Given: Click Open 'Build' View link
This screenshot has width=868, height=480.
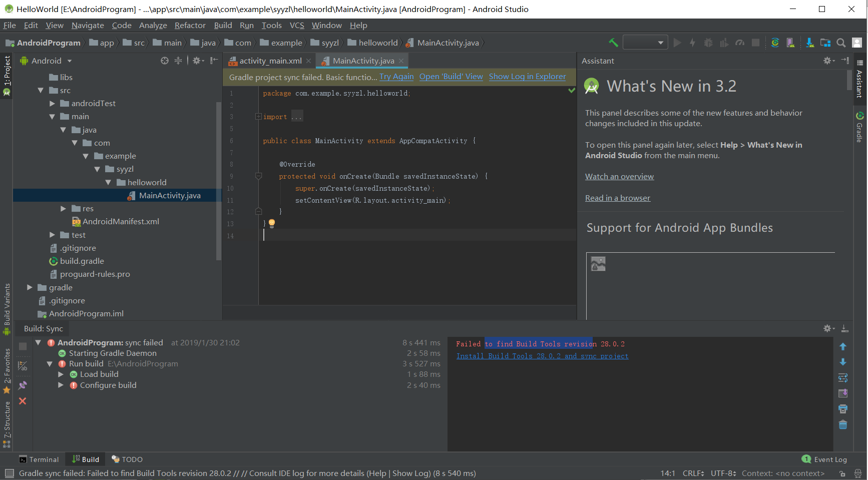Looking at the screenshot, I should (x=451, y=77).
